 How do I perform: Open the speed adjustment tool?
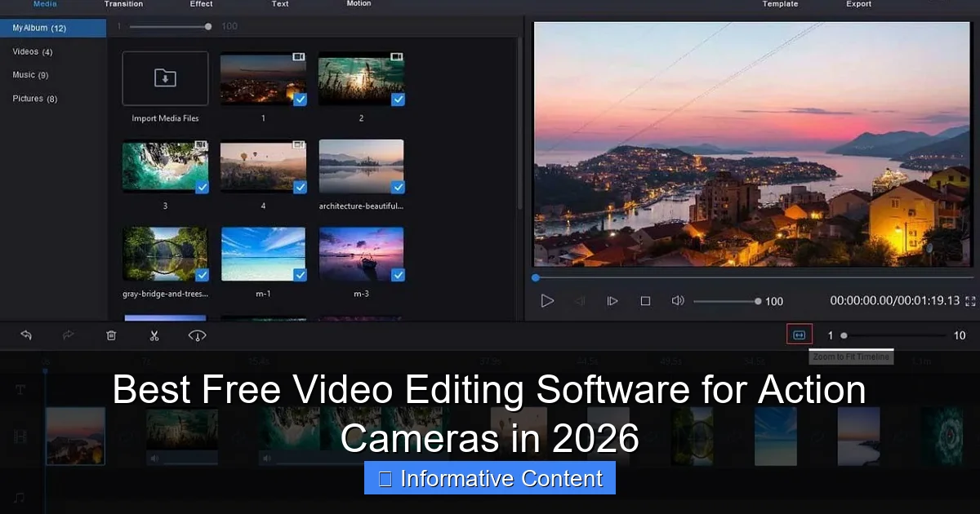(196, 335)
